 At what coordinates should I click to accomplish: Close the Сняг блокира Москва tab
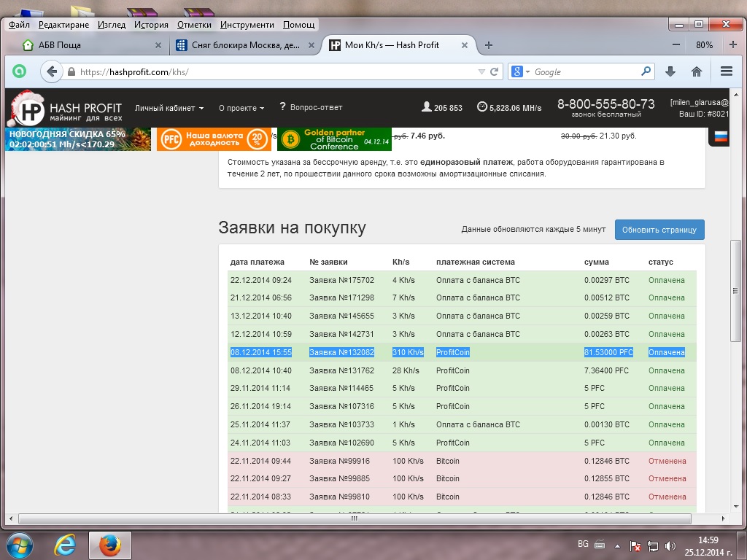click(311, 45)
